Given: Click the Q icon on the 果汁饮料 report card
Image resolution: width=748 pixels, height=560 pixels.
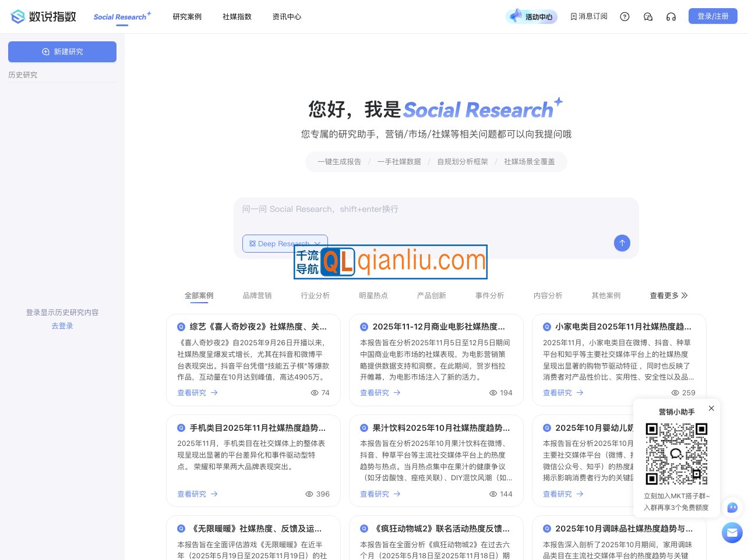Looking at the screenshot, I should [x=364, y=428].
